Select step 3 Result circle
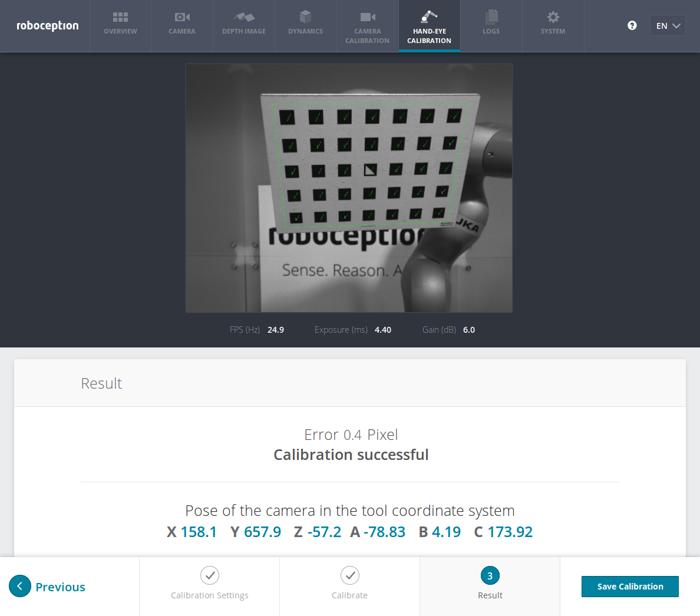The width and height of the screenshot is (700, 616). point(490,576)
